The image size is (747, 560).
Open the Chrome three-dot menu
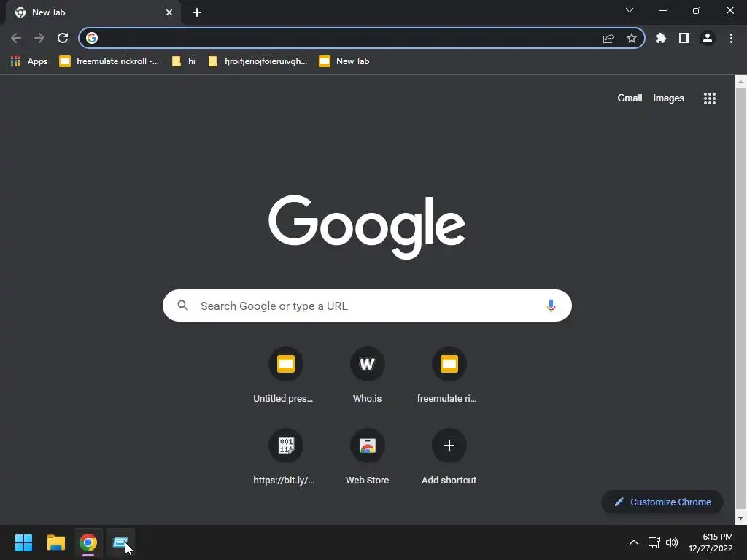pos(731,38)
